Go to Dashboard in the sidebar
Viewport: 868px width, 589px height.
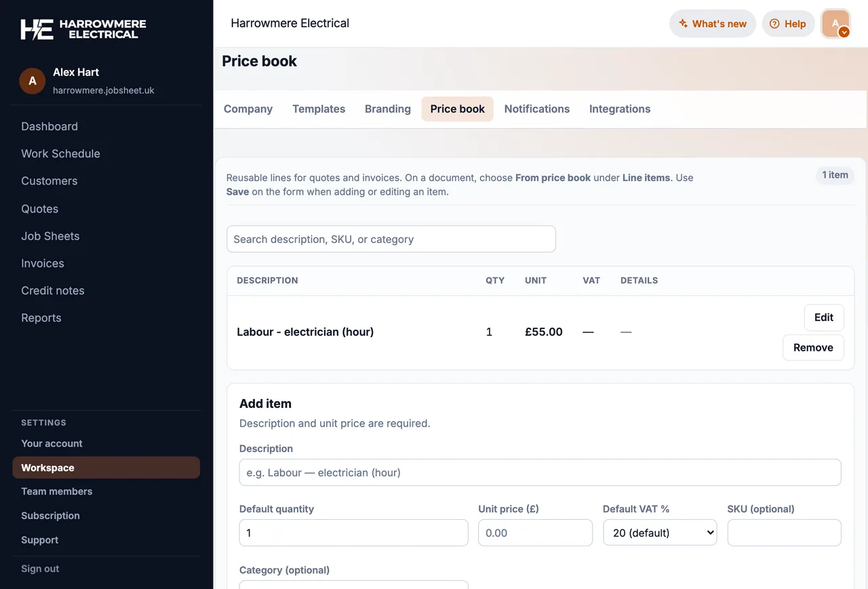coord(50,126)
